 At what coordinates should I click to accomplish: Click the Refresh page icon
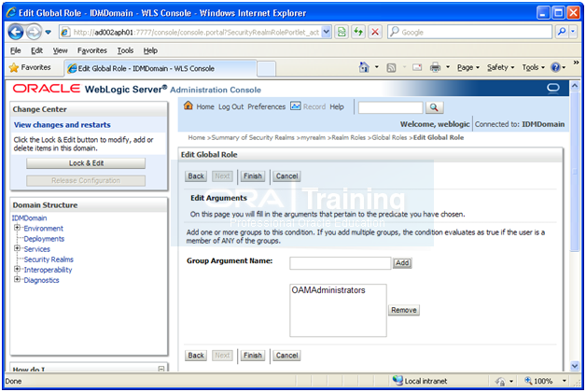[x=358, y=32]
